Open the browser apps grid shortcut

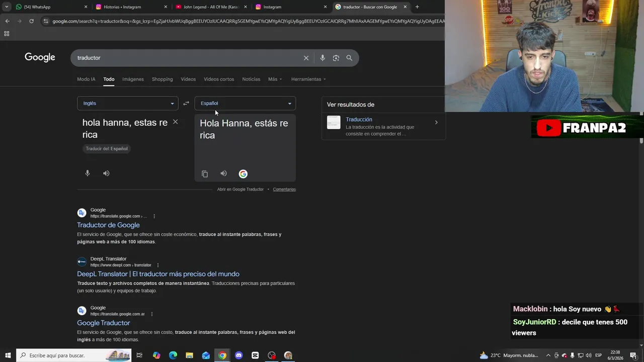pos(7,34)
